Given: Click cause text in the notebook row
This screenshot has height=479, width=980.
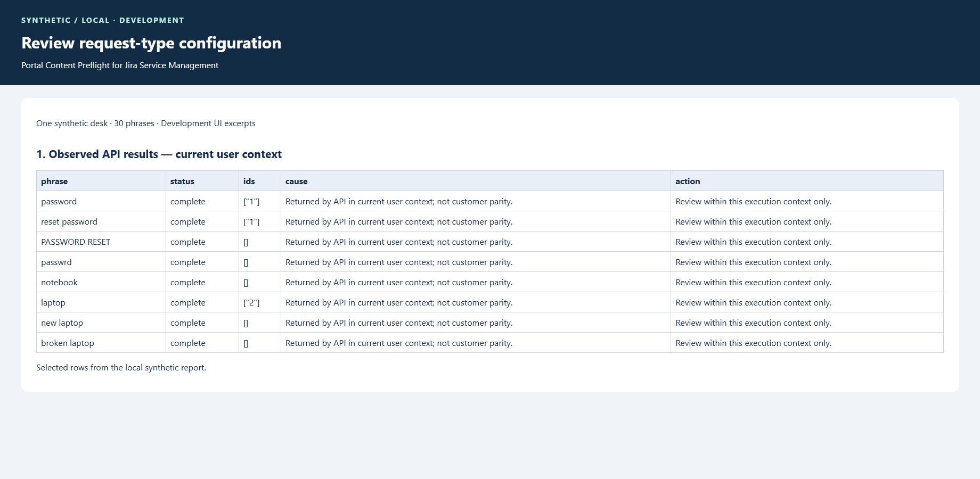Looking at the screenshot, I should [399, 283].
